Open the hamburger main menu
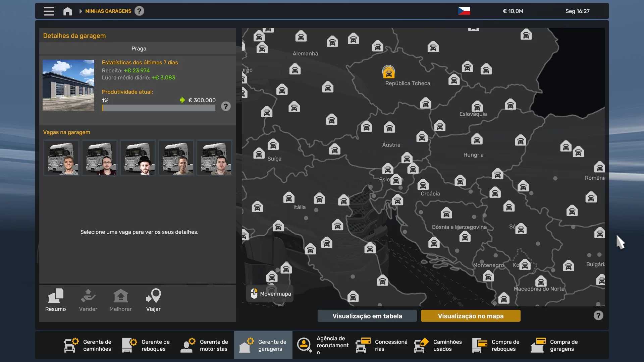644x362 pixels. (x=49, y=11)
